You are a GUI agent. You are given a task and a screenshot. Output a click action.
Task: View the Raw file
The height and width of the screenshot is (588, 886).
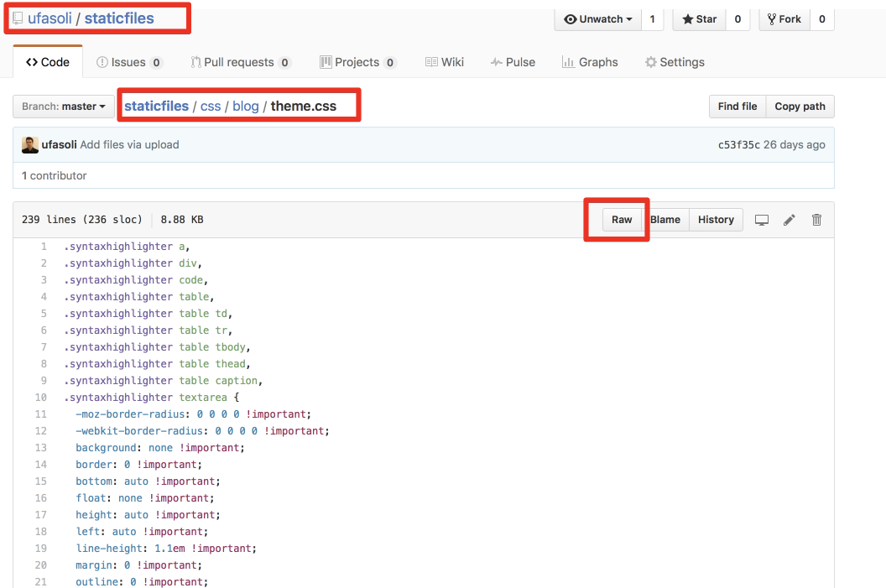(622, 220)
